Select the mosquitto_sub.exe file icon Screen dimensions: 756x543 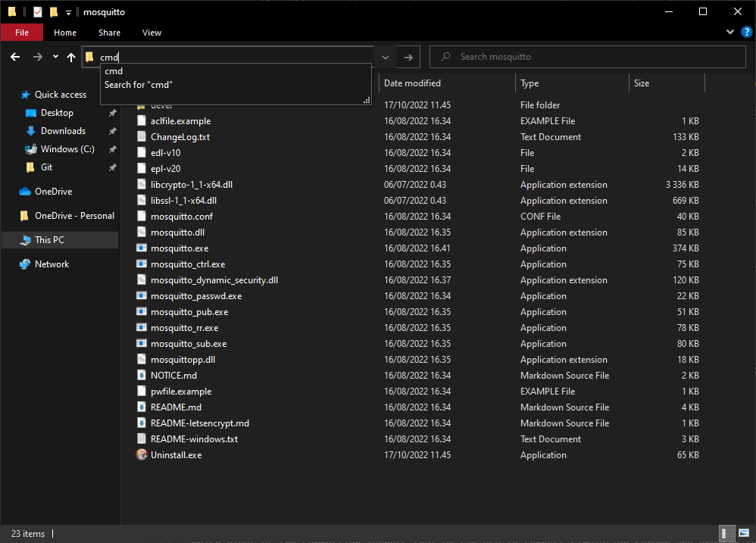click(x=141, y=344)
